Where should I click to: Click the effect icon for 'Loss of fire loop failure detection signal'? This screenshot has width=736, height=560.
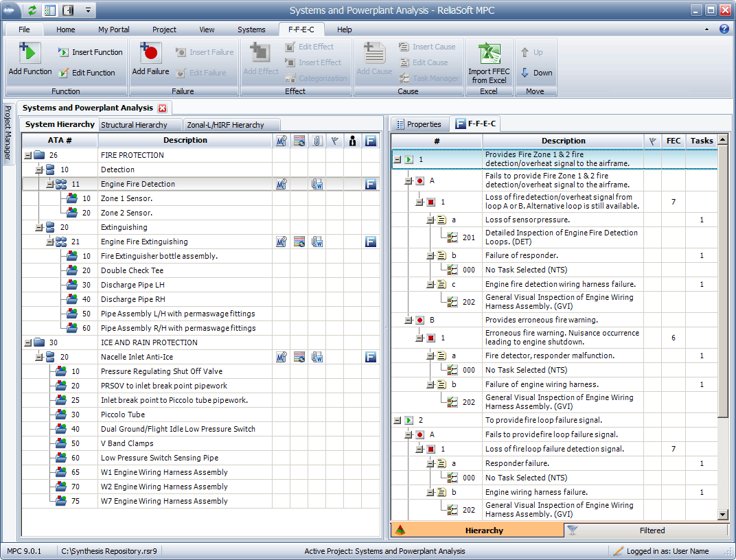[x=431, y=450]
